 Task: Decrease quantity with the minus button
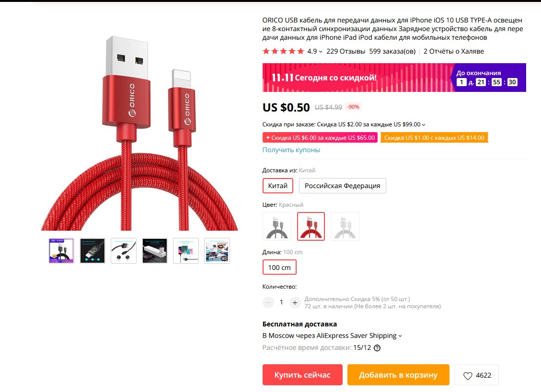(x=268, y=302)
